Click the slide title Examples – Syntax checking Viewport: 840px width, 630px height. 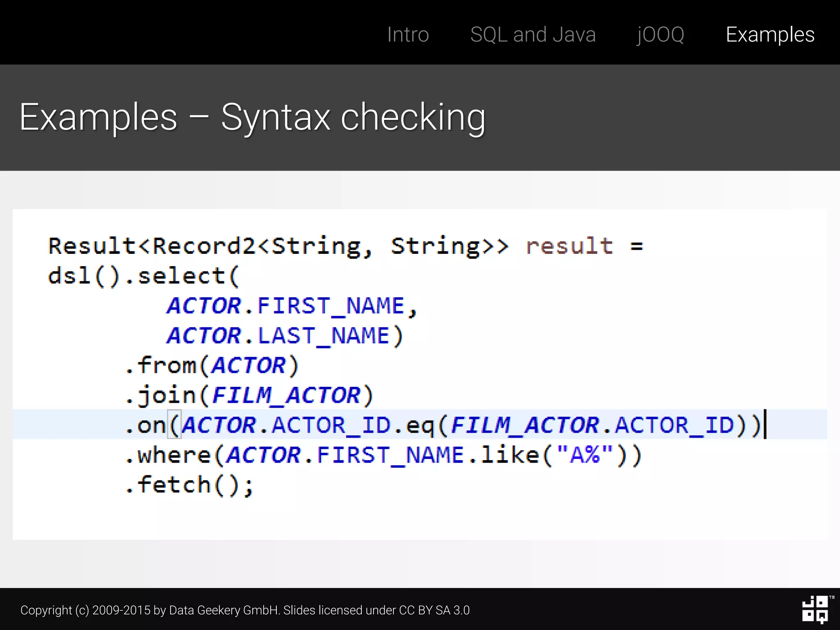(x=252, y=117)
